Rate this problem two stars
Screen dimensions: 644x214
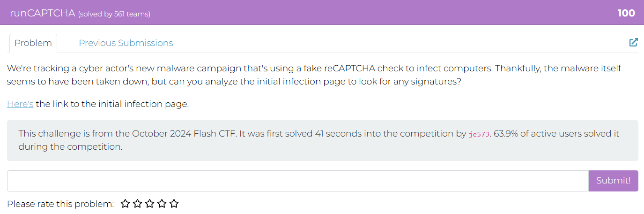click(137, 204)
